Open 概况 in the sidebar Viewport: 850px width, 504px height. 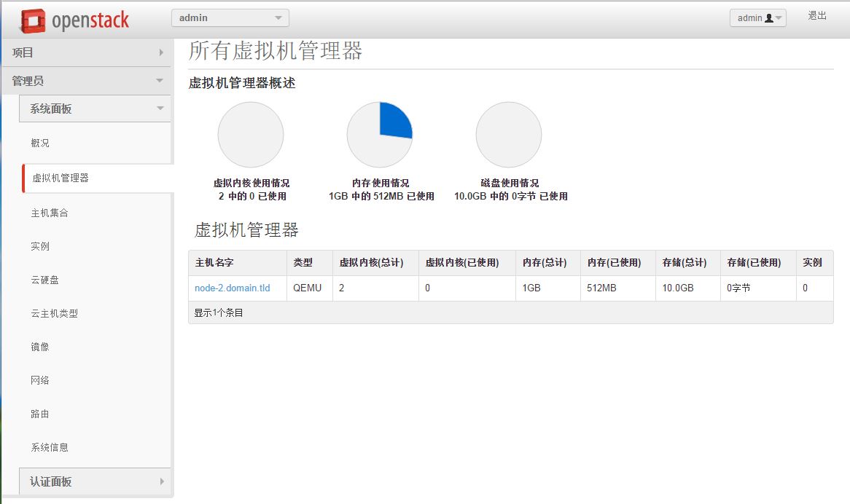point(40,143)
